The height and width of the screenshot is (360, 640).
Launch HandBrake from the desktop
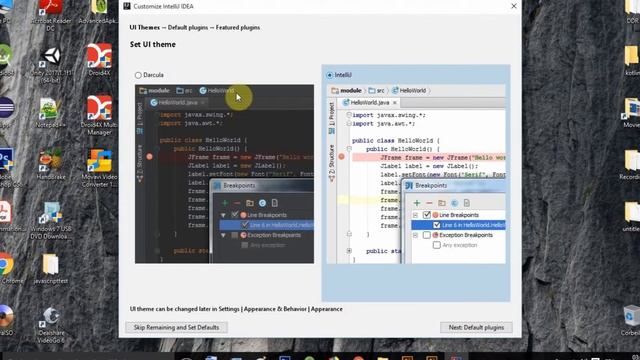tap(51, 164)
